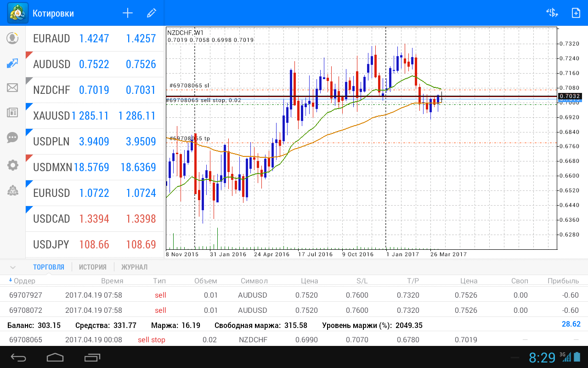The image size is (588, 368).
Task: Open the chat bubble sidebar icon
Action: click(x=13, y=137)
